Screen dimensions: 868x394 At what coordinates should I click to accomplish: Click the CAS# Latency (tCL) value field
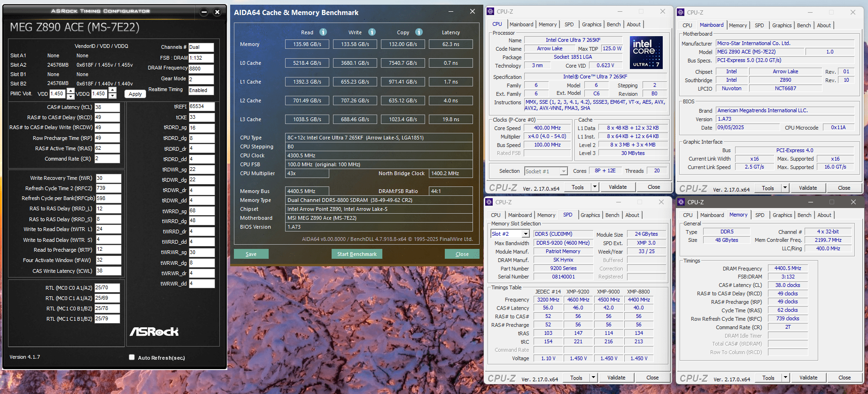pos(107,107)
